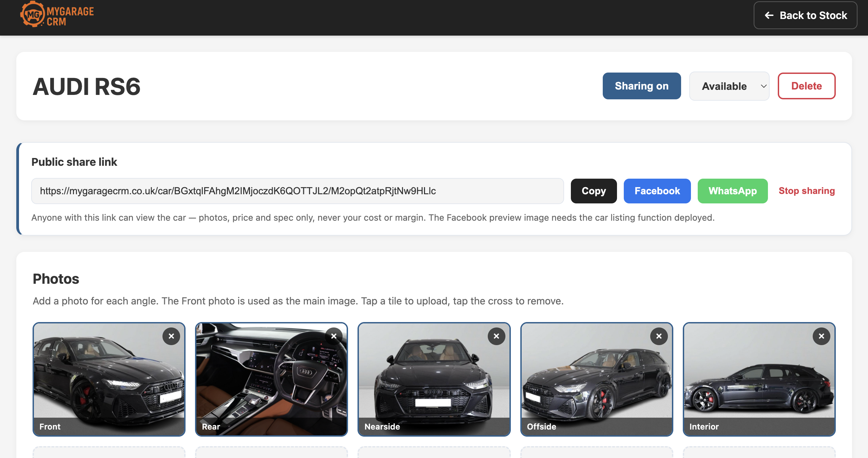Share the car on Facebook
The image size is (868, 458).
(x=657, y=191)
